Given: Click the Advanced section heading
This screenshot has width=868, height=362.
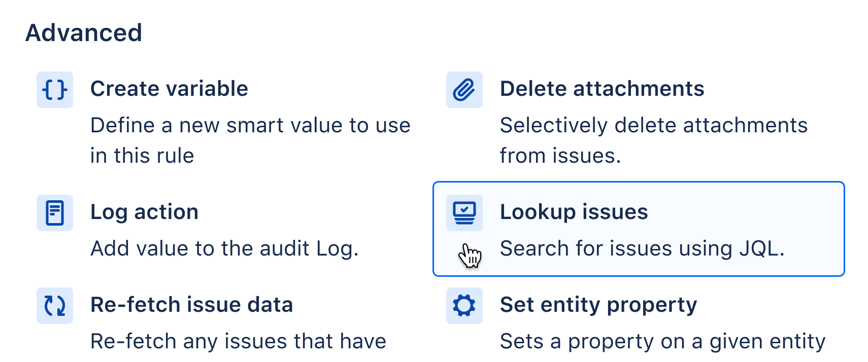Looking at the screenshot, I should [85, 32].
